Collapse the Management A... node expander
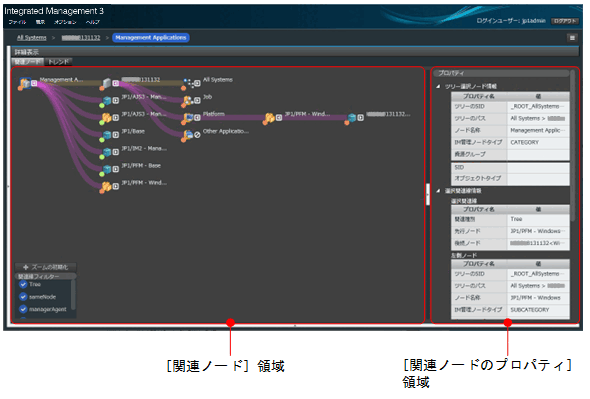The width and height of the screenshot is (590, 399). click(x=34, y=83)
